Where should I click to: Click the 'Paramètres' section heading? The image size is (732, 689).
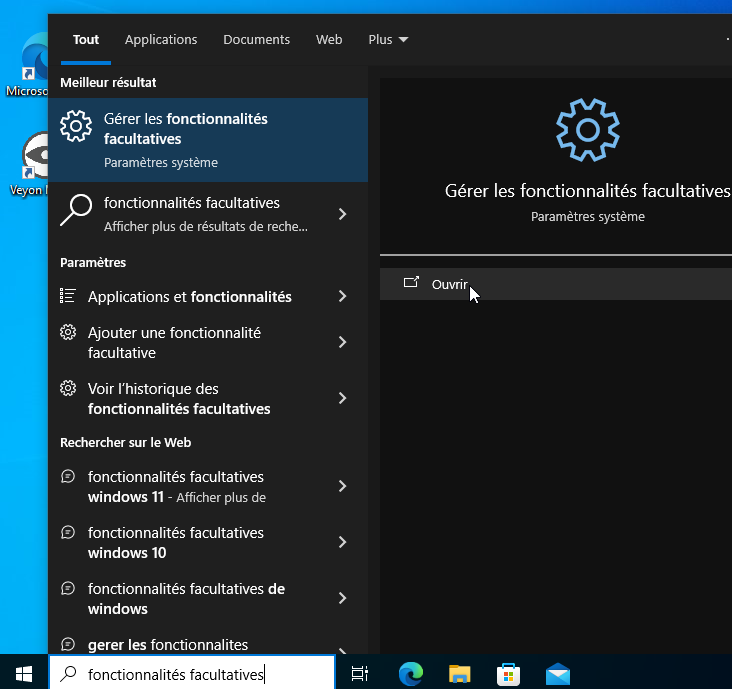click(93, 262)
